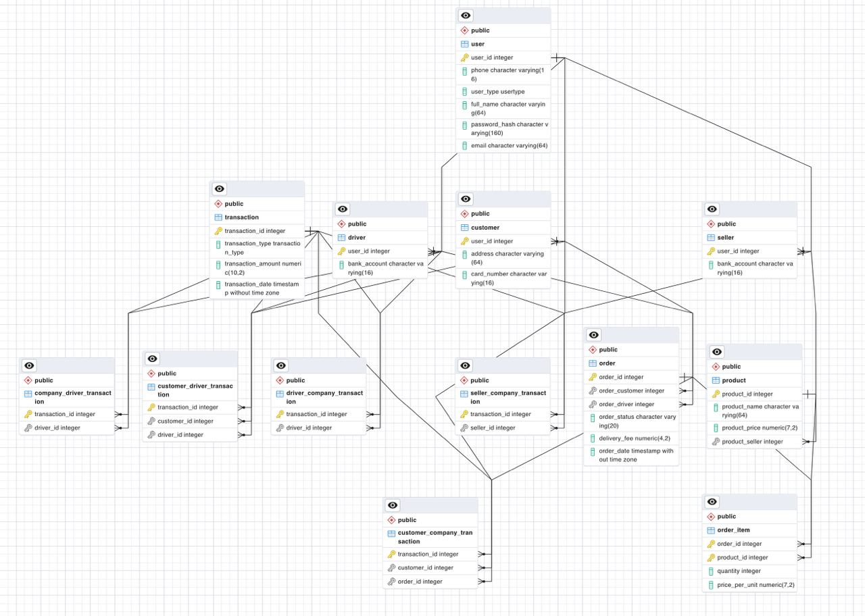The height and width of the screenshot is (616, 865).
Task: Toggle eye icon on company_driver_transaction table
Action: click(x=28, y=365)
